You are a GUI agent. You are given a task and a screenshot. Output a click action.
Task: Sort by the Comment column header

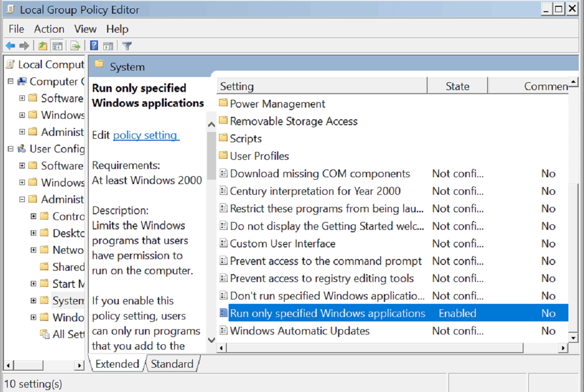528,86
